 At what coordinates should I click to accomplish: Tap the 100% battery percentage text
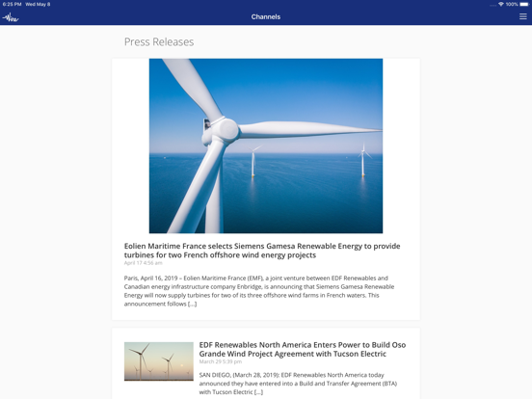pos(512,4)
